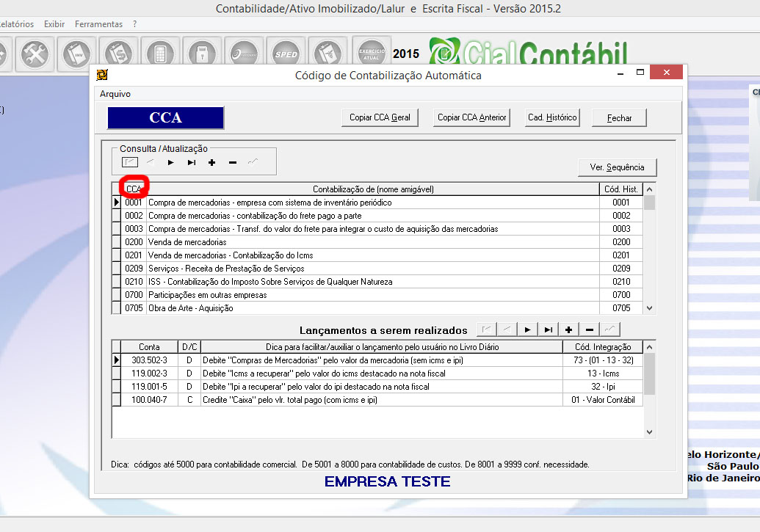Go to last lançamento in lower navigator
This screenshot has width=760, height=532.
[549, 329]
